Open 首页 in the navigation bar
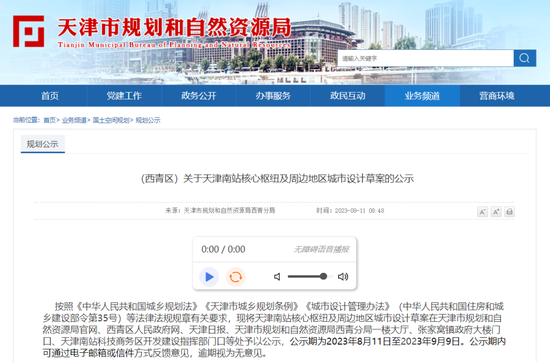 (x=50, y=96)
